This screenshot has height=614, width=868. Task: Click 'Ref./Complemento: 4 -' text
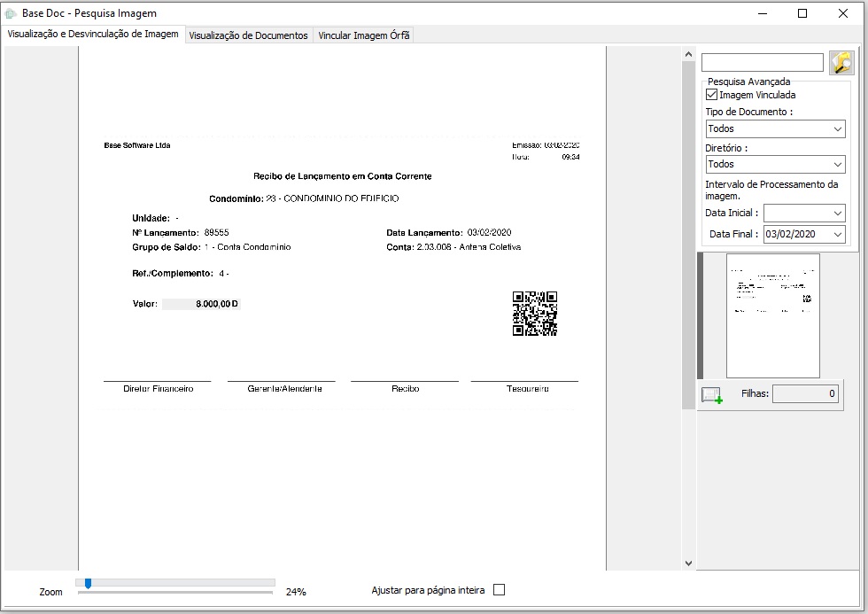point(181,274)
